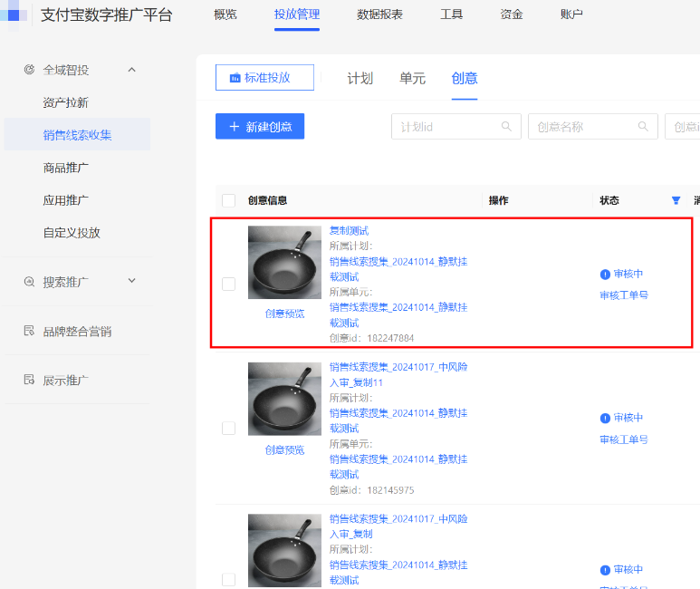Image resolution: width=700 pixels, height=589 pixels.
Task: Toggle the select-all checkbox in table header
Action: click(228, 200)
